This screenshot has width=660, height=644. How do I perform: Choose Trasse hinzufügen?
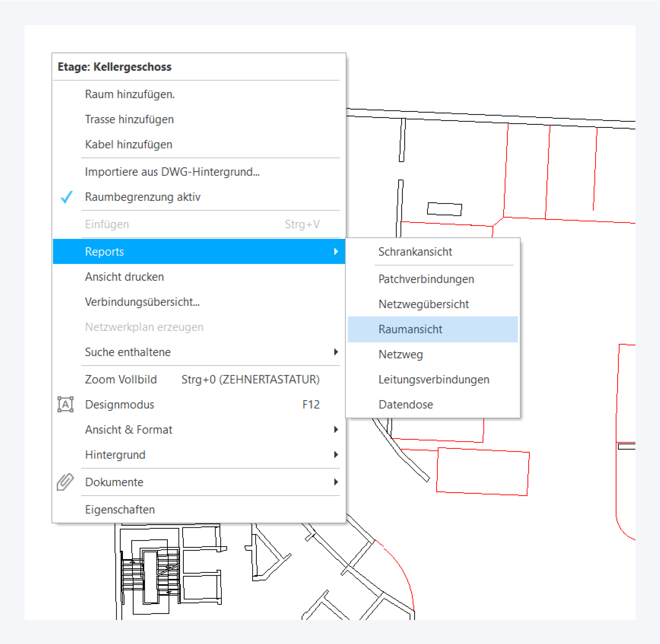pos(129,119)
